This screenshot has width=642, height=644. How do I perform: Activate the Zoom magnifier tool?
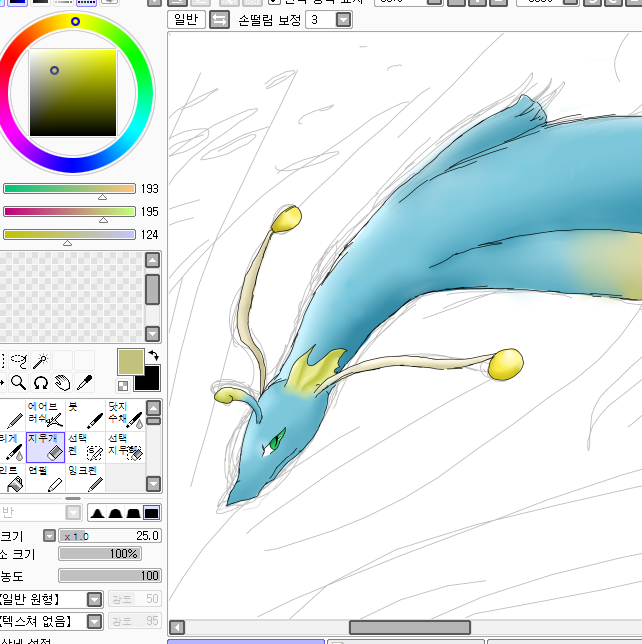[x=19, y=383]
